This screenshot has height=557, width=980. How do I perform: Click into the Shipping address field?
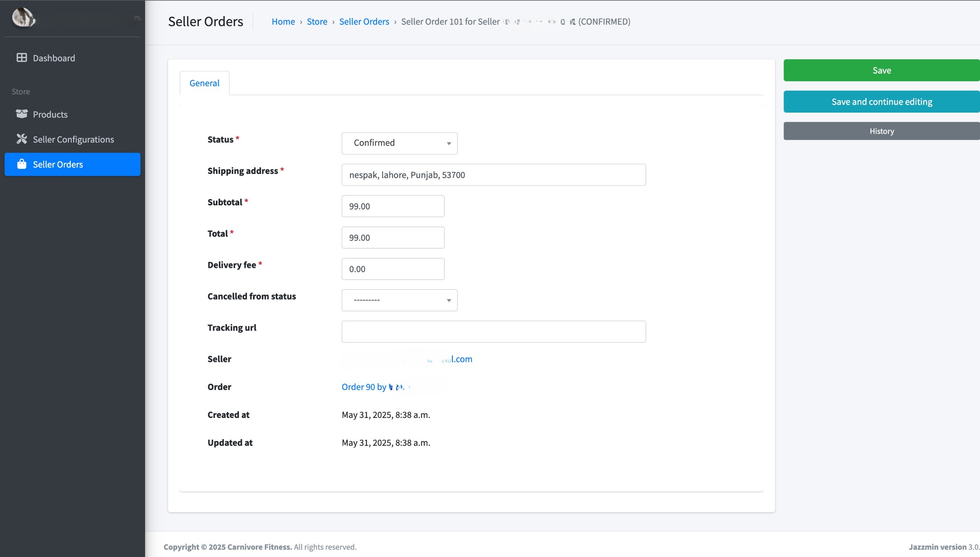point(493,175)
